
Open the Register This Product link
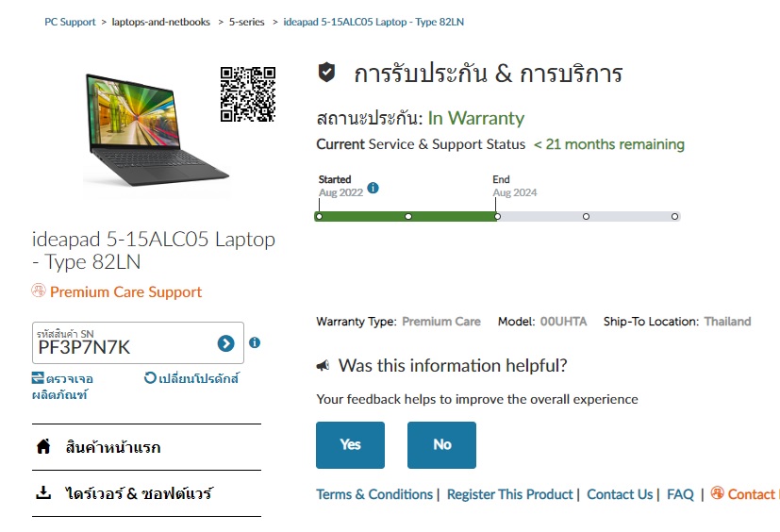510,494
